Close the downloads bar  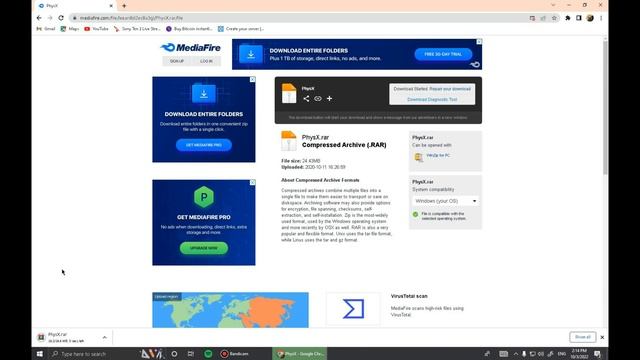click(x=602, y=338)
